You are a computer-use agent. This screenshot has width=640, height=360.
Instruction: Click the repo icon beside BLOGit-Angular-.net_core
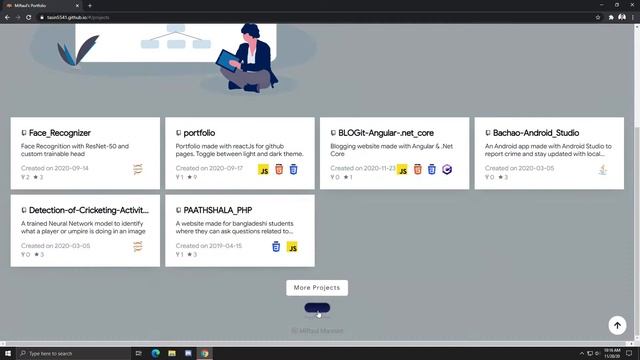(x=333, y=133)
